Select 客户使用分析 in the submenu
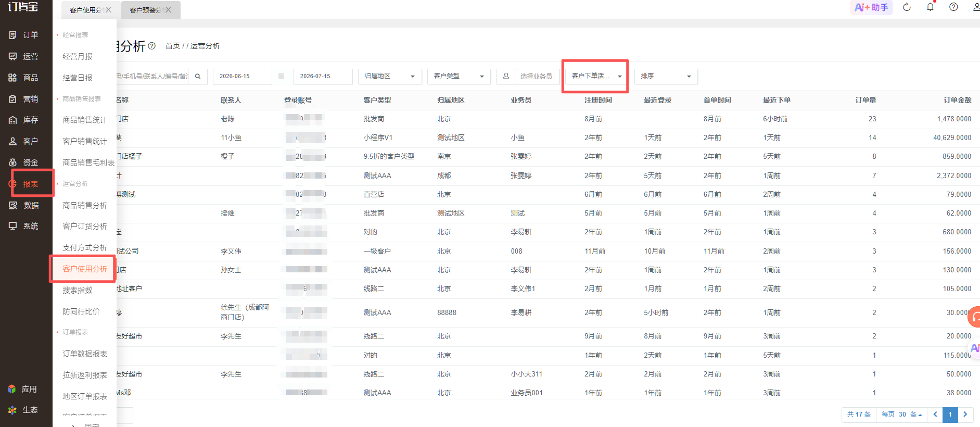980x427 pixels. click(85, 269)
